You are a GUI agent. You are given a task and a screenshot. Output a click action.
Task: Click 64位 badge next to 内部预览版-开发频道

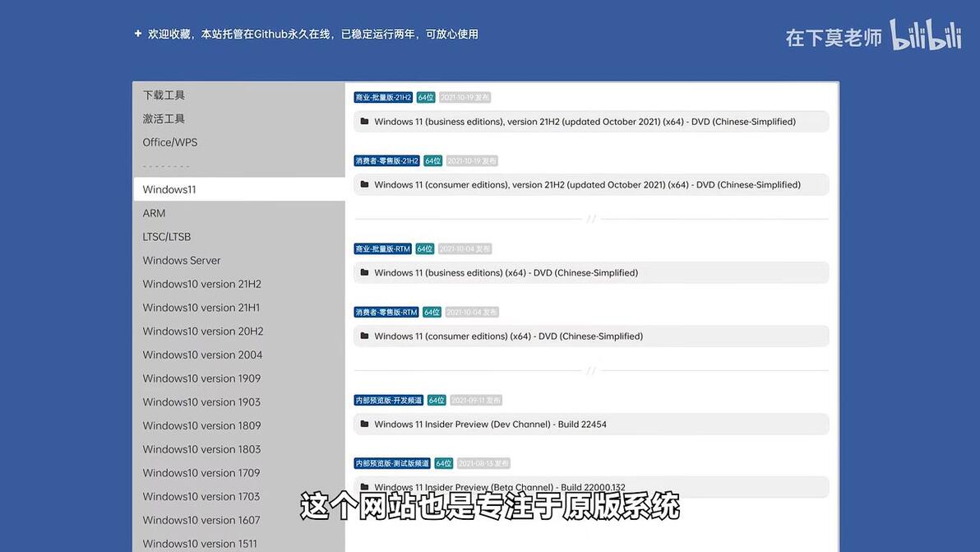tap(437, 400)
